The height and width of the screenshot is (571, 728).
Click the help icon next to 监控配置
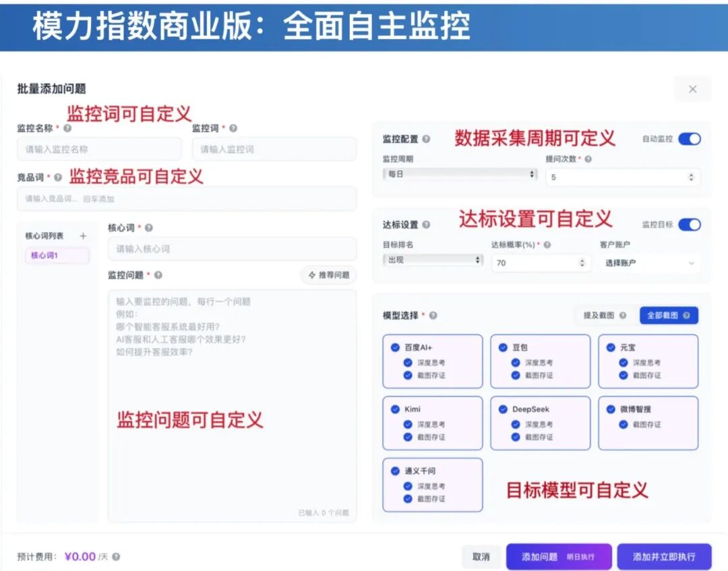426,139
